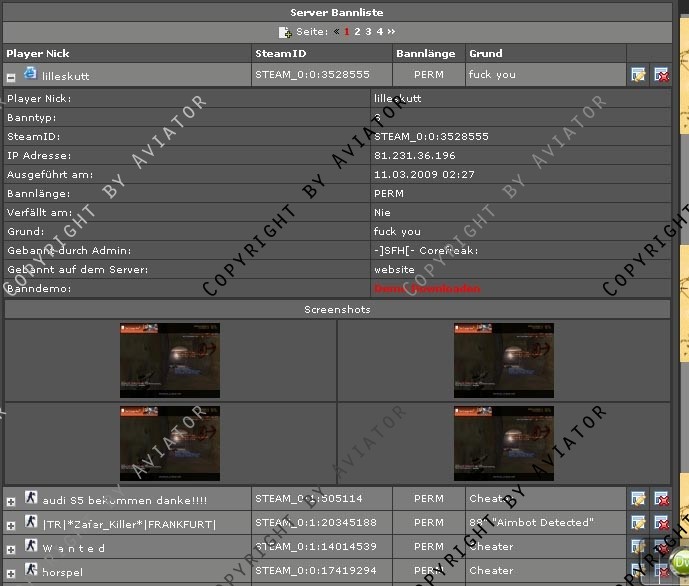Click the next page arrows »
The image size is (689, 586).
point(390,32)
